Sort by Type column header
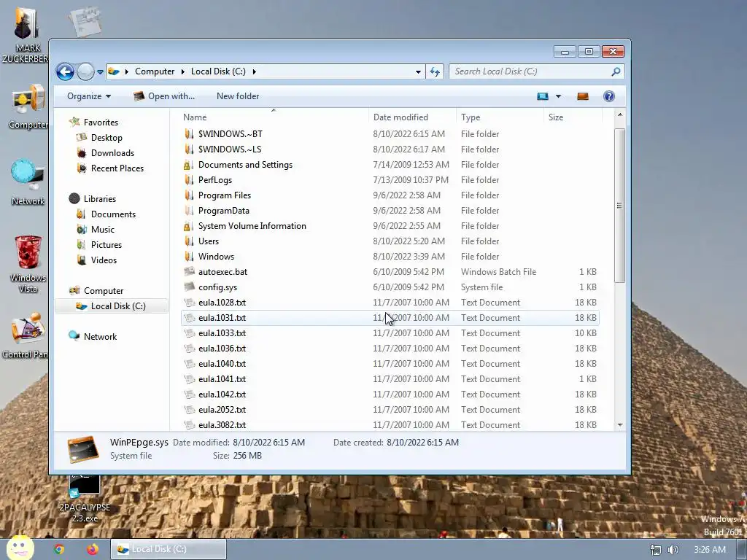The height and width of the screenshot is (560, 747). click(471, 117)
